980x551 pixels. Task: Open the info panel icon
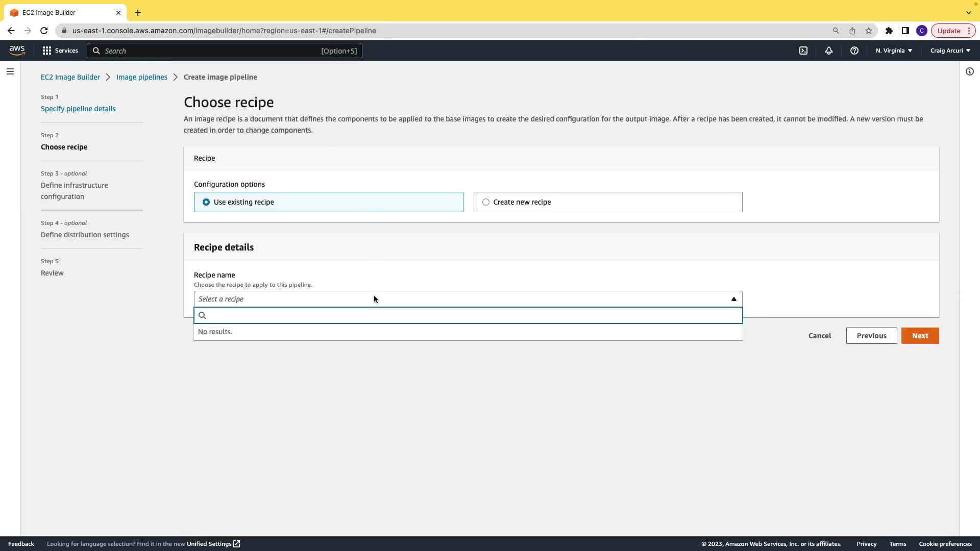[x=970, y=71]
